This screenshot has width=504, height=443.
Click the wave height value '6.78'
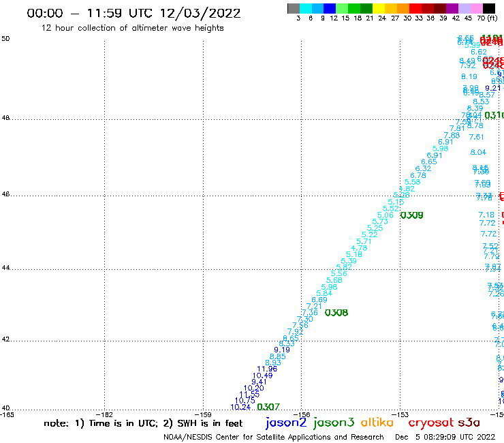pyautogui.click(x=418, y=175)
